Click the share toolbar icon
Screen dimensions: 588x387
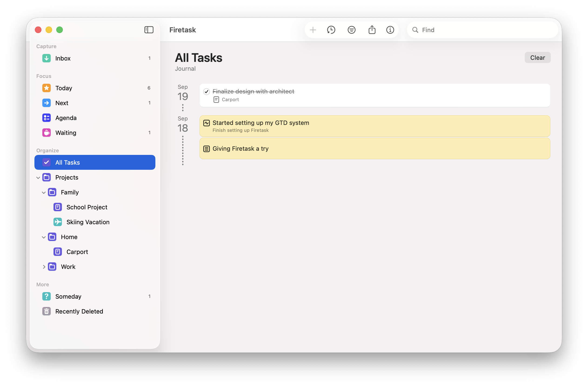[372, 30]
